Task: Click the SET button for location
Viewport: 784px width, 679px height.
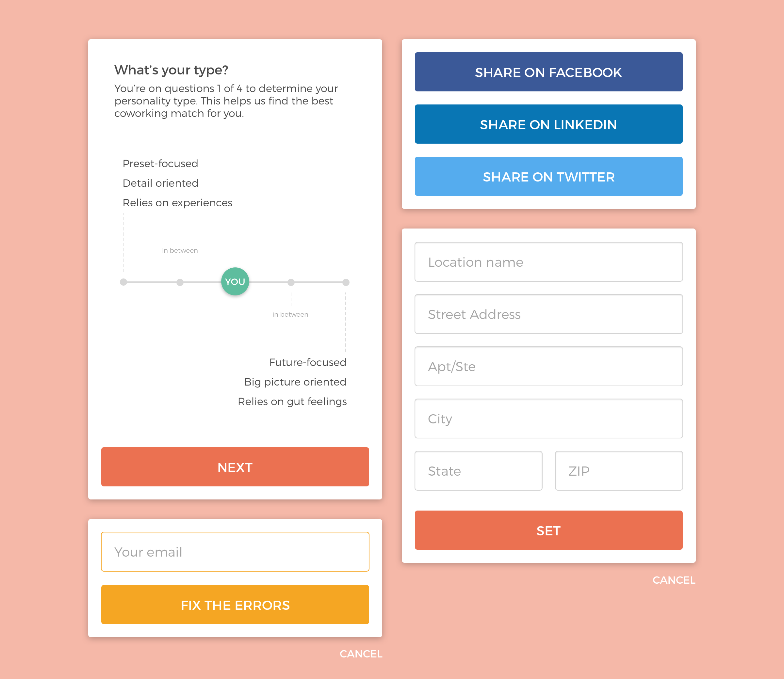Action: (x=547, y=530)
